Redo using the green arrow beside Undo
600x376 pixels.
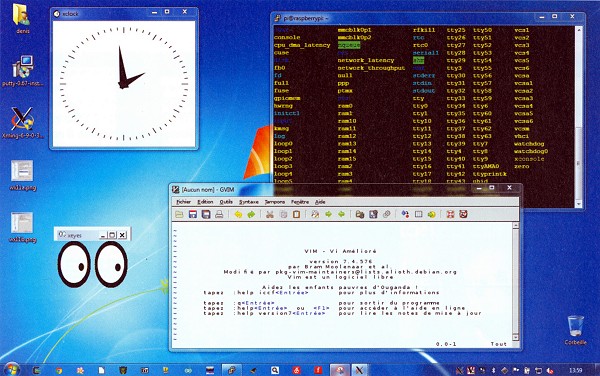click(251, 214)
